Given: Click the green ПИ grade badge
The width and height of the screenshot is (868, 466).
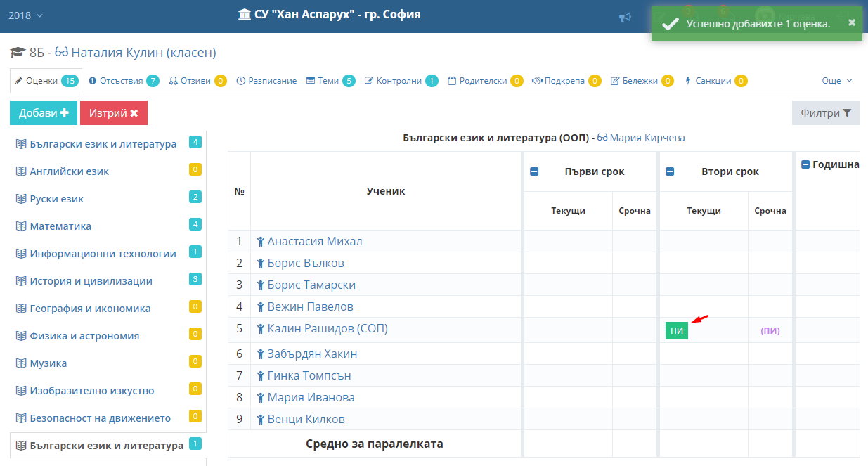Looking at the screenshot, I should (676, 331).
